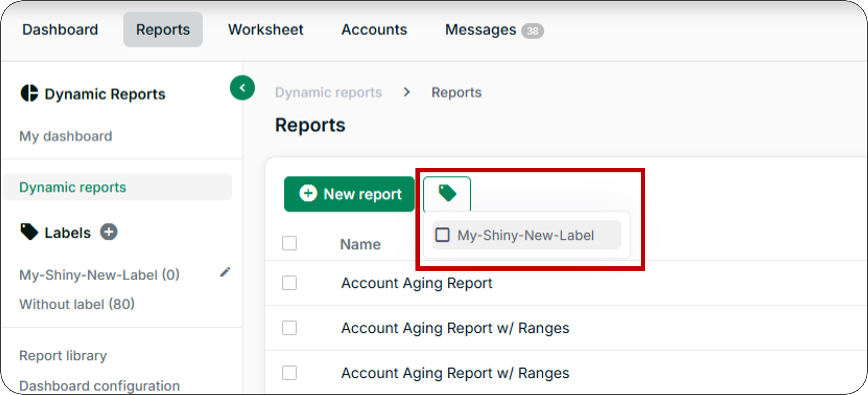The width and height of the screenshot is (868, 395).
Task: Add a new label with the plus icon
Action: (109, 232)
